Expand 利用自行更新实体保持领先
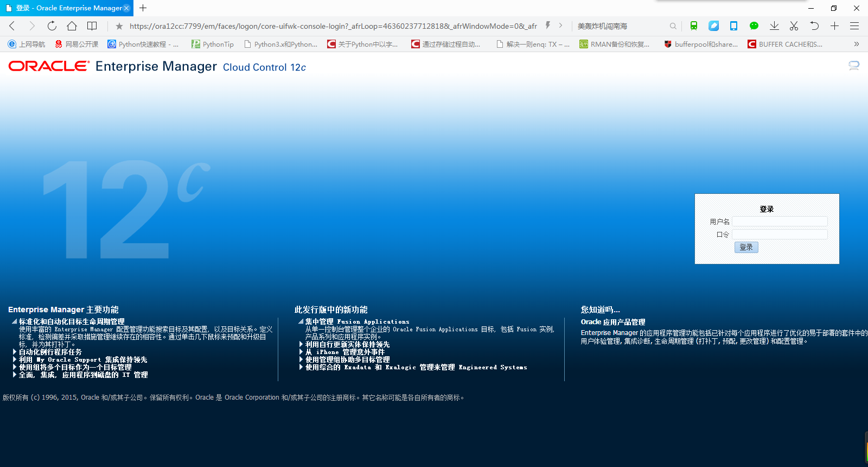Image resolution: width=868 pixels, height=467 pixels. 301,344
